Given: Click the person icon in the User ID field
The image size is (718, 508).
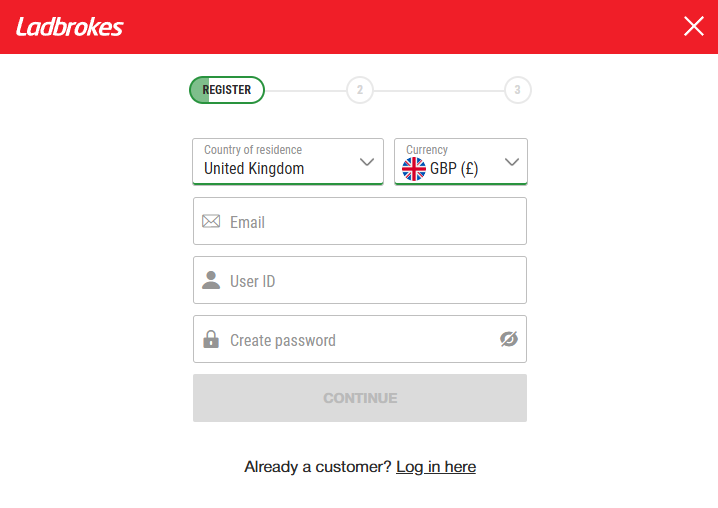Looking at the screenshot, I should point(211,280).
